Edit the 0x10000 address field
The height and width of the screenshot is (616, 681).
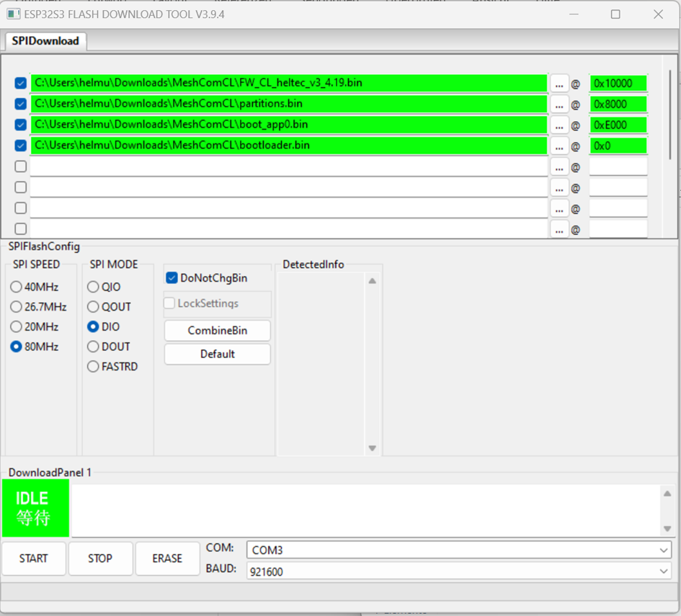tap(618, 83)
